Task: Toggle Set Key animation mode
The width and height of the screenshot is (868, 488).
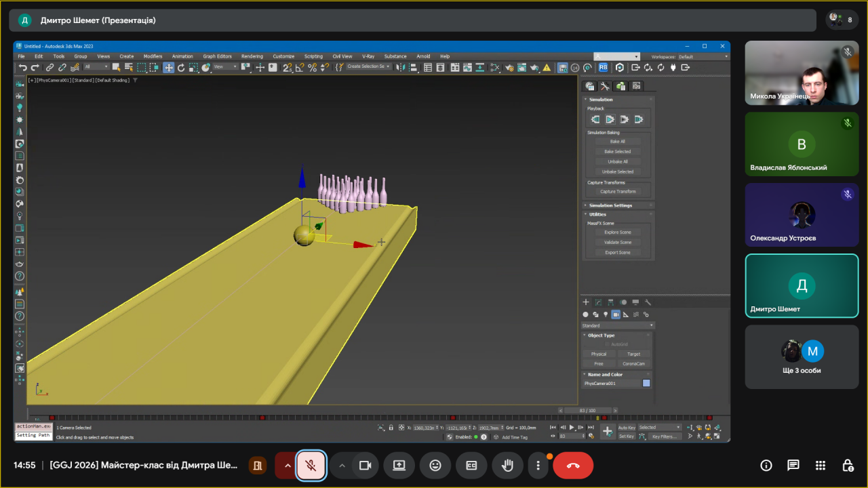Action: (627, 436)
